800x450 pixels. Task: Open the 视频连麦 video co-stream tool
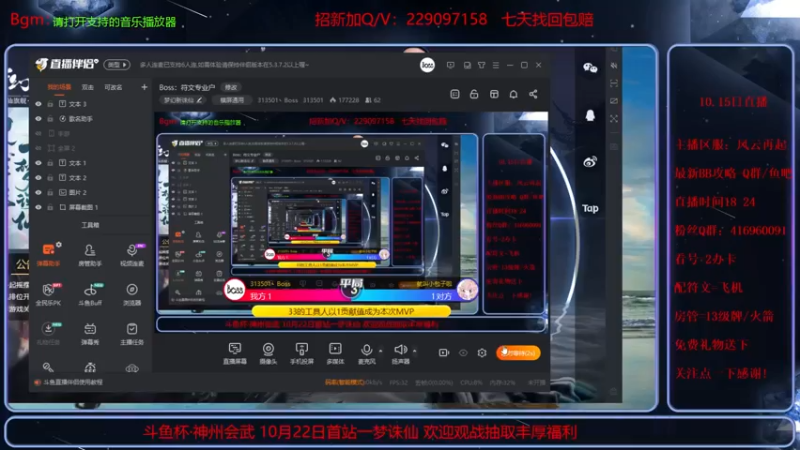tap(132, 255)
